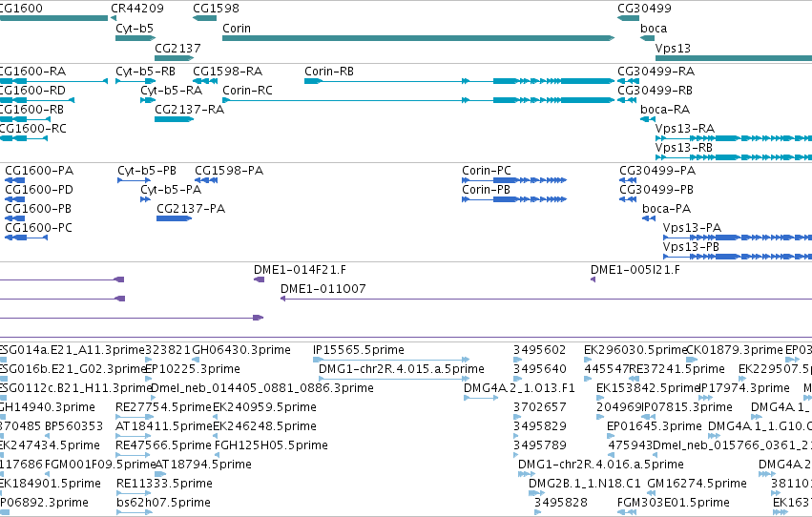Viewport: 812px width, 517px height.
Task: Select the RE11333.5prime EST label
Action: coord(165,485)
